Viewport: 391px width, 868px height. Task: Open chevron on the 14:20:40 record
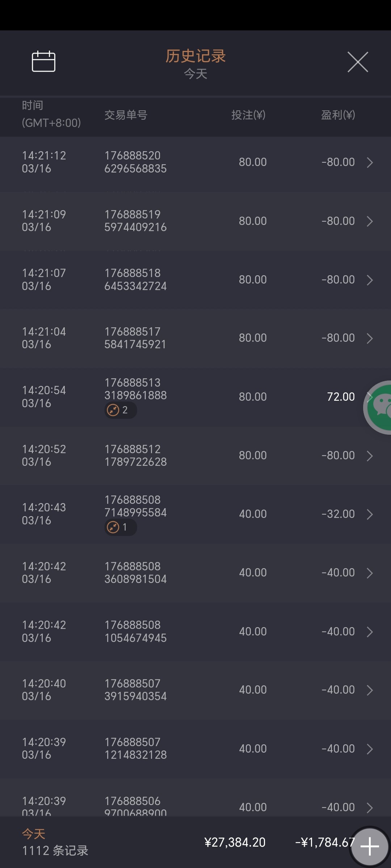click(x=370, y=690)
